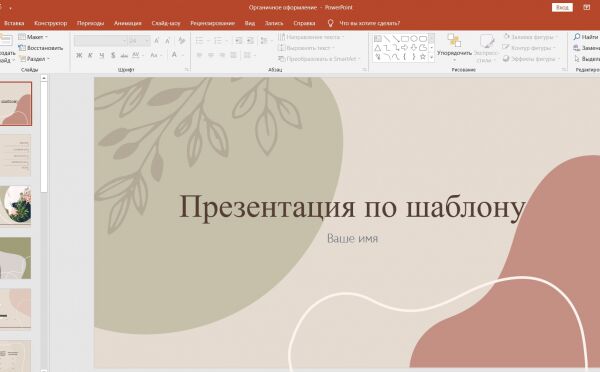The width and height of the screenshot is (600, 372).
Task: Open Заливка фигуры shape fill dropdown
Action: (531, 37)
